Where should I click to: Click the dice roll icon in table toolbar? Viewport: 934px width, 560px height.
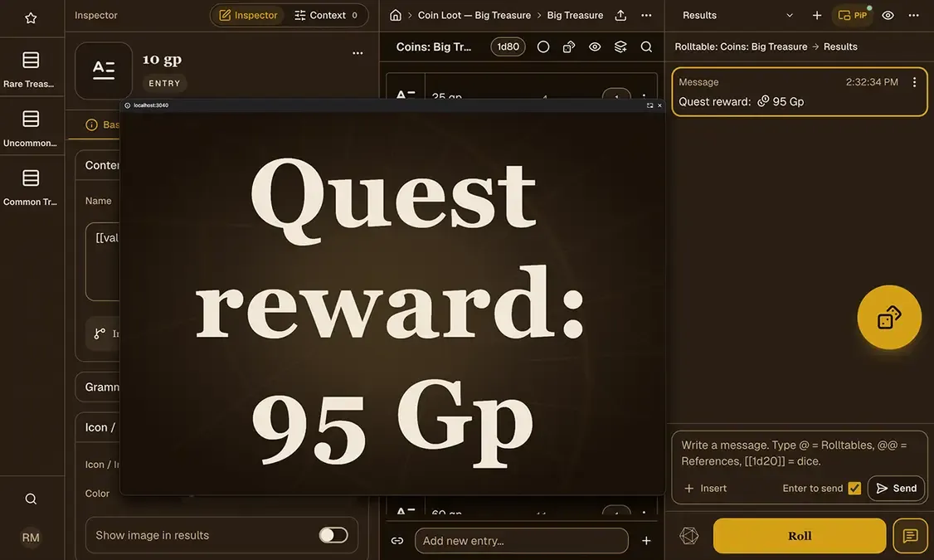569,46
